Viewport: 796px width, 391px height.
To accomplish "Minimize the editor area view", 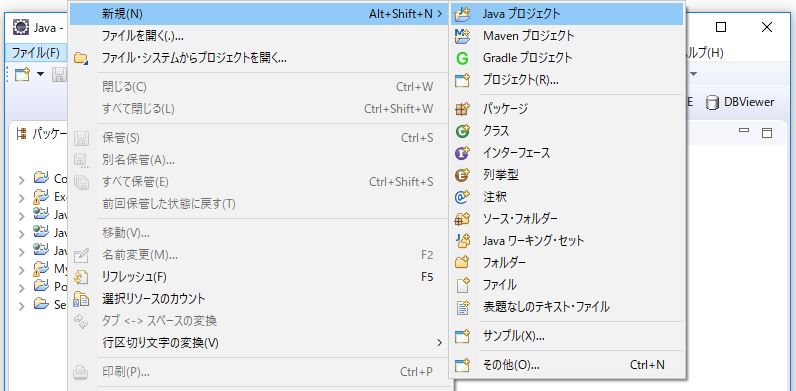I will click(744, 131).
